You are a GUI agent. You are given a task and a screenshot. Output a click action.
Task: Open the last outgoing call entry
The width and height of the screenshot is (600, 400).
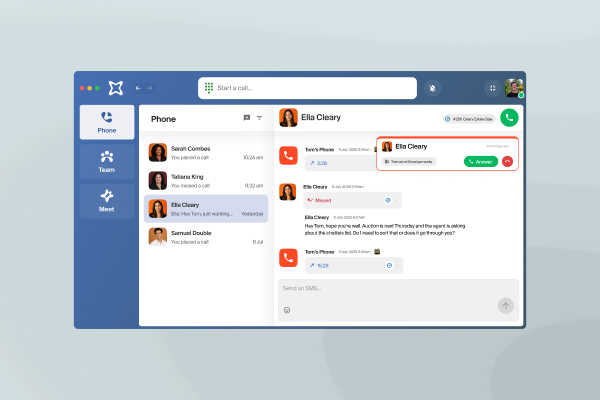(354, 265)
